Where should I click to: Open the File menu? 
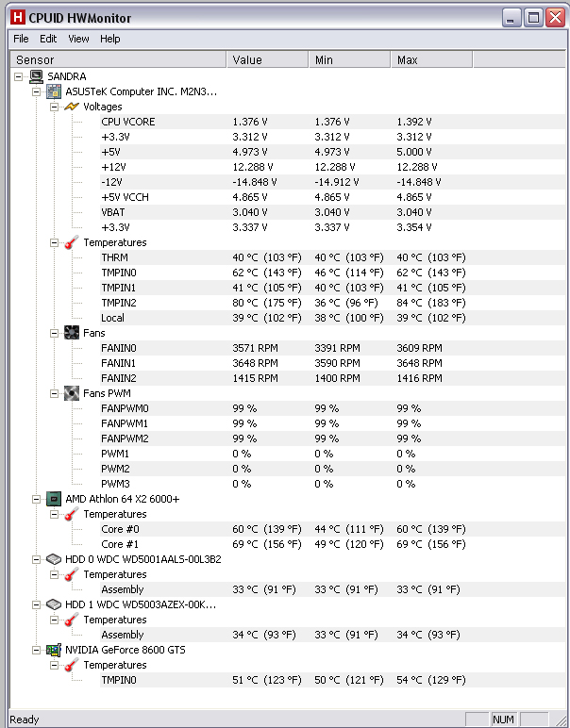tap(21, 39)
